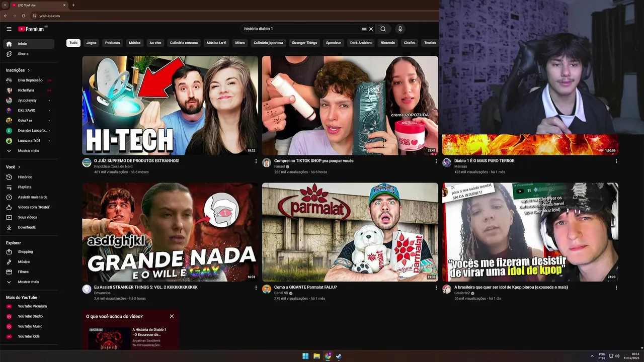Screen dimensions: 644x362
Task: Open zyupplaysty channel subscription
Action: 28,100
